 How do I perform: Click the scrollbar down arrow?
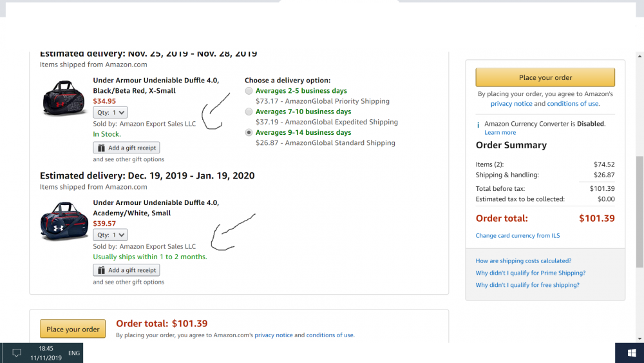coord(639,338)
